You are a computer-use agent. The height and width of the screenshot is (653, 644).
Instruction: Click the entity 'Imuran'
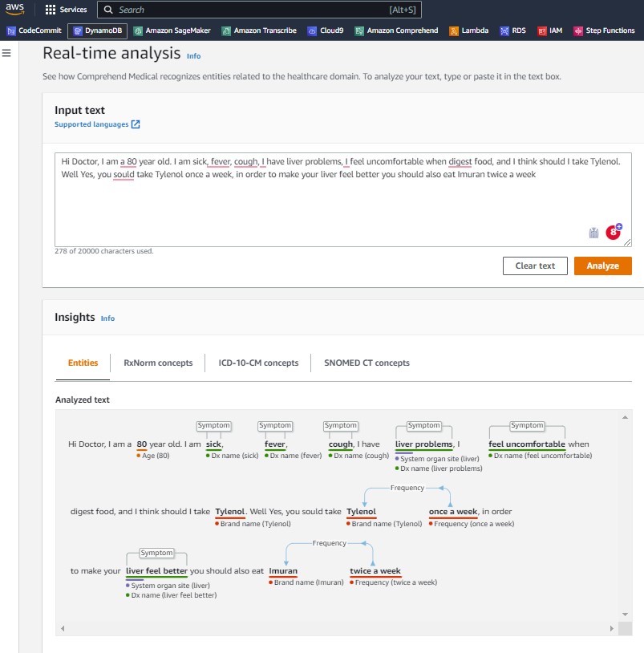click(283, 571)
